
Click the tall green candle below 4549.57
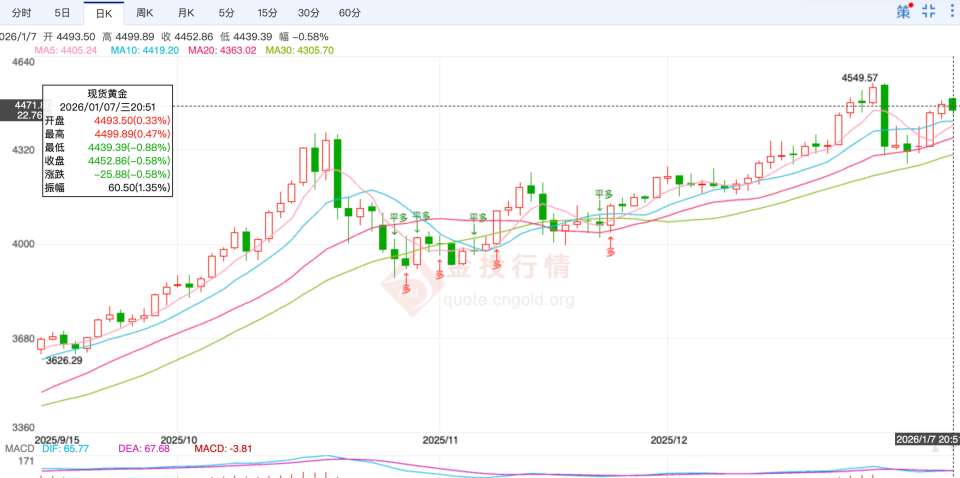(x=884, y=116)
